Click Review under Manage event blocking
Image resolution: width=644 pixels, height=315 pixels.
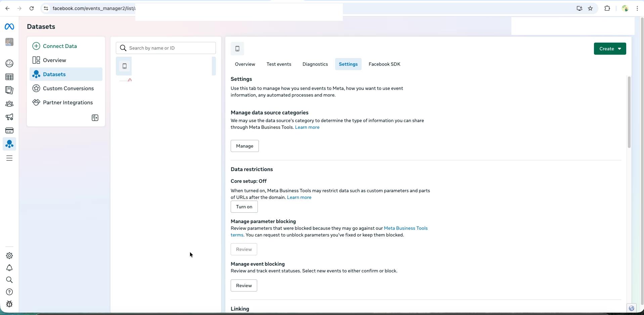tap(244, 285)
